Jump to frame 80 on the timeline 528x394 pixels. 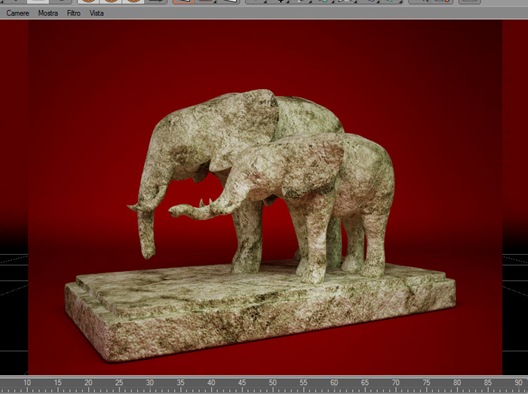click(x=457, y=383)
